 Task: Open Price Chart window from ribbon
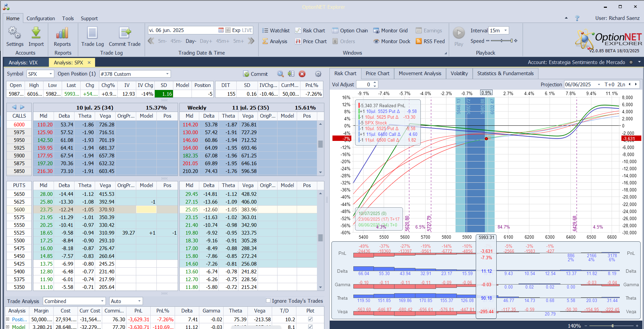point(311,41)
